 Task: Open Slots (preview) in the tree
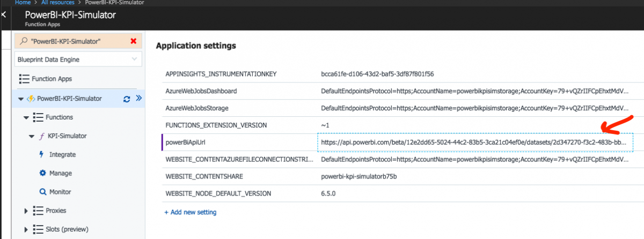click(x=67, y=229)
